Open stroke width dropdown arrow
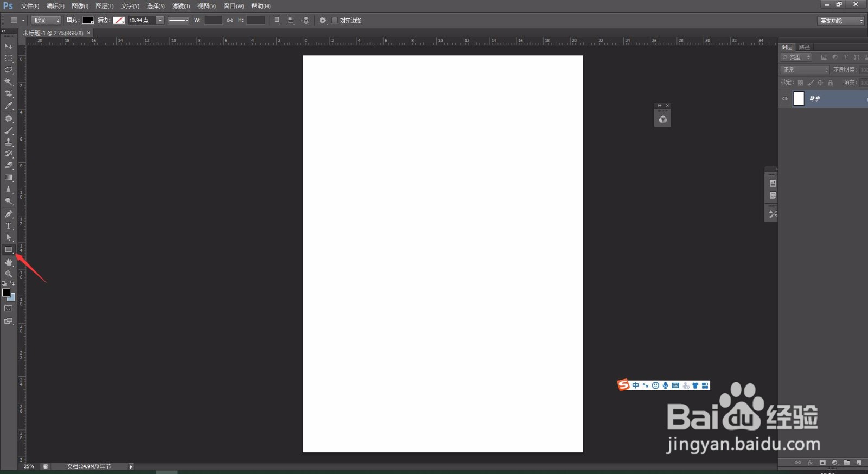This screenshot has height=474, width=868. pos(160,20)
